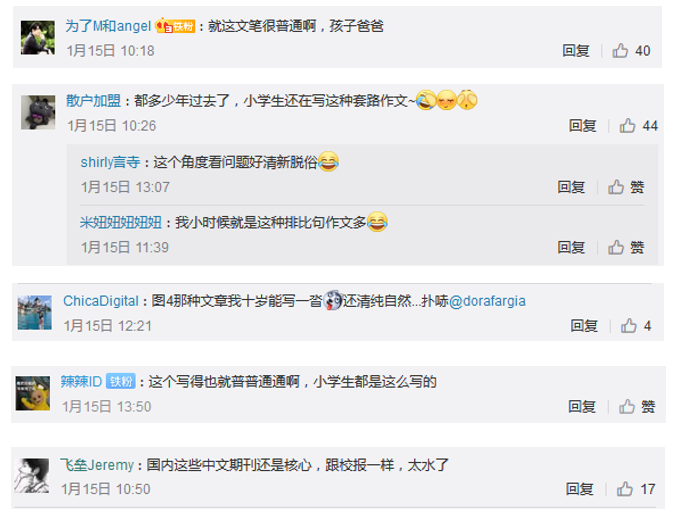Open username link 米妞妞妞妞妞
The width and height of the screenshot is (674, 516).
click(x=121, y=222)
